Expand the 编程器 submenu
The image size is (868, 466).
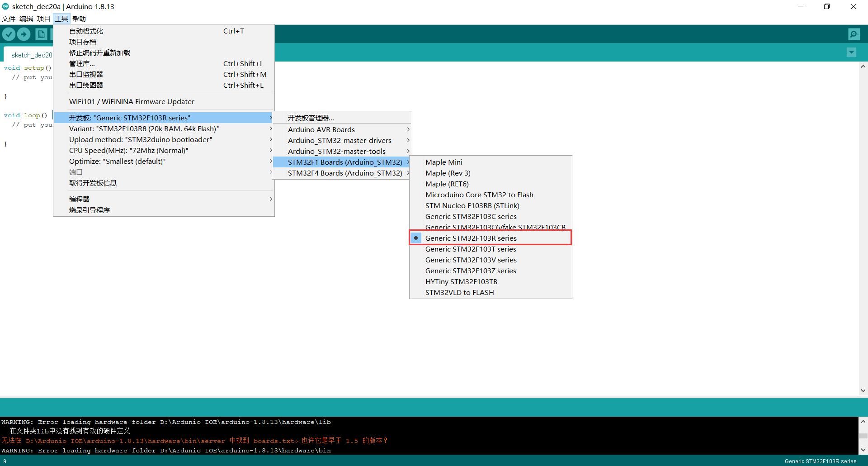(164, 199)
